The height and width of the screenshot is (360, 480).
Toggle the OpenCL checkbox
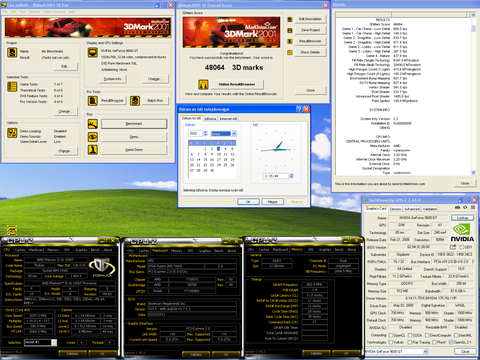point(390,335)
